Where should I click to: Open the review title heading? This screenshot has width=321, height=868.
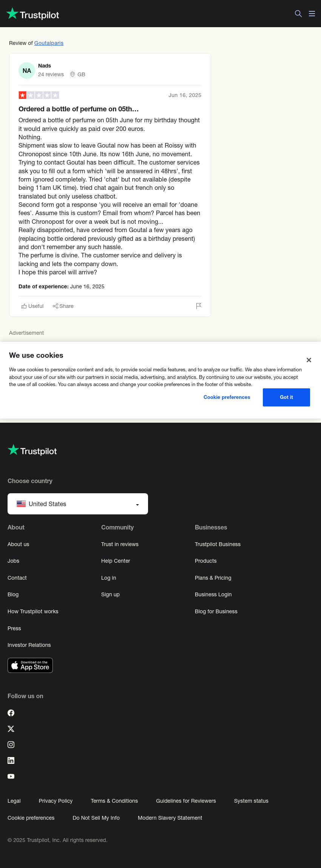click(x=79, y=109)
